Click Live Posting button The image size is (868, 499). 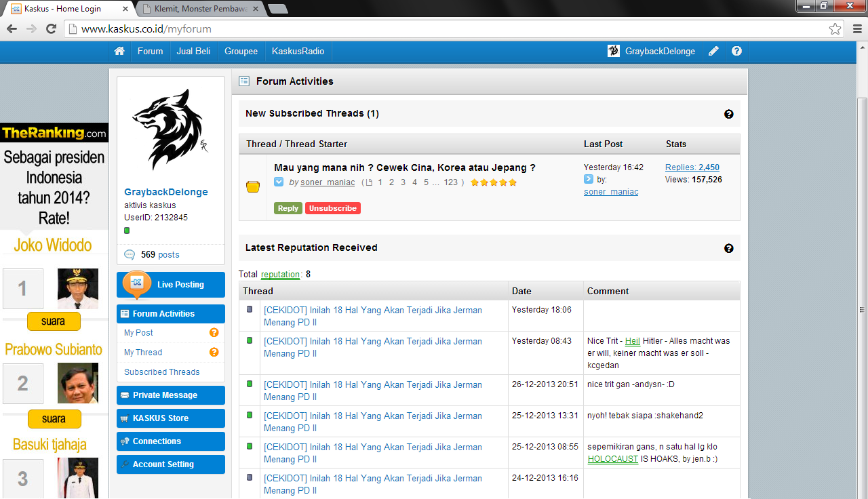[x=171, y=285]
